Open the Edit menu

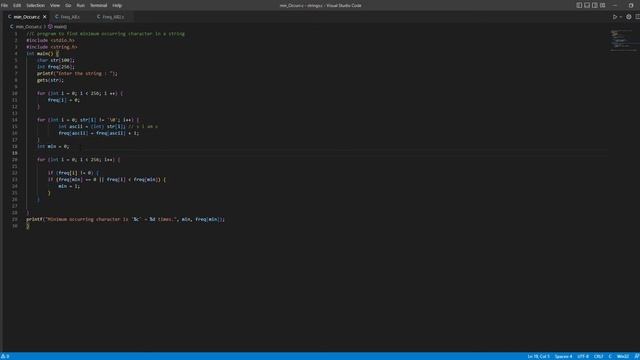17,5
